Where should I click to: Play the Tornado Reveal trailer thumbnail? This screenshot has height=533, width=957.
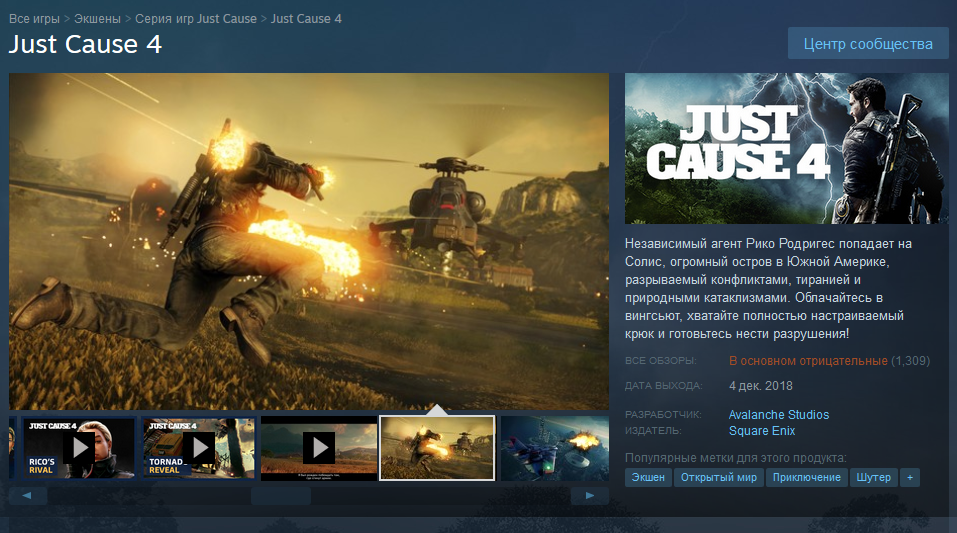[x=198, y=448]
